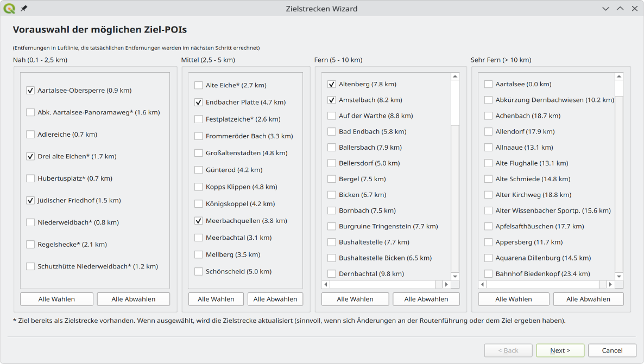The width and height of the screenshot is (644, 364).
Task: Tick Bahnhof Biedenkopf (23.4 km)
Action: pyautogui.click(x=488, y=274)
